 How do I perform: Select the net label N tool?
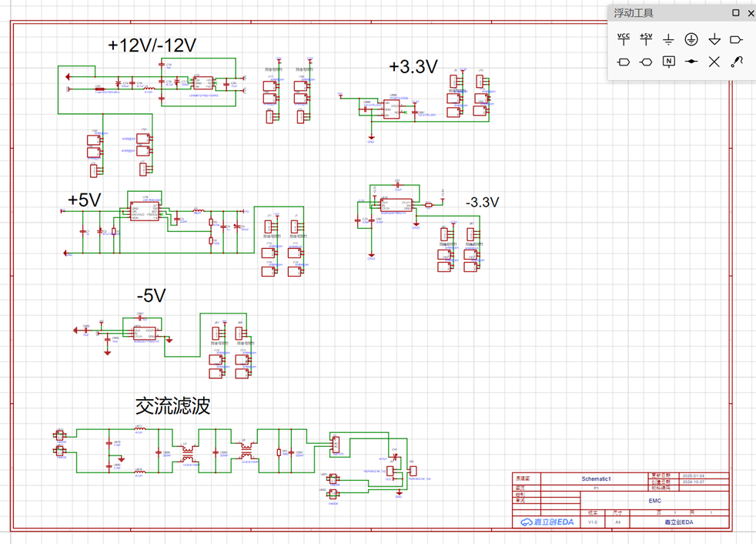[x=668, y=62]
